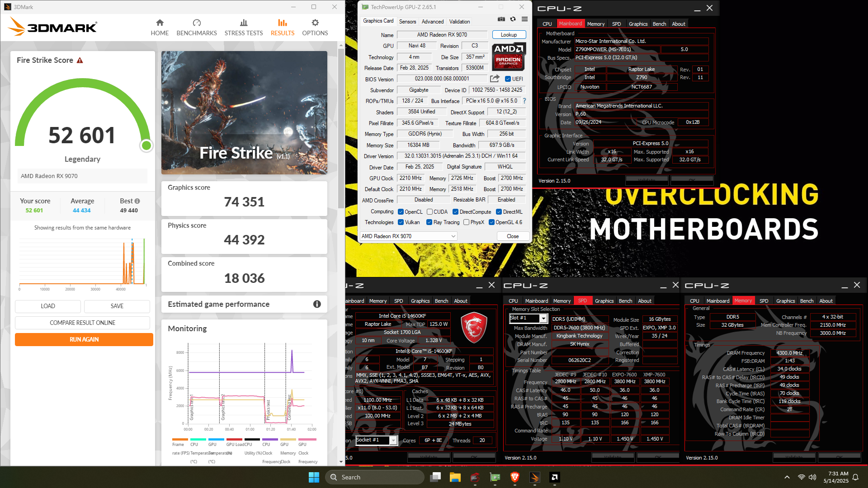Show hidden icons in the system tray
The width and height of the screenshot is (868, 488).
(x=787, y=477)
